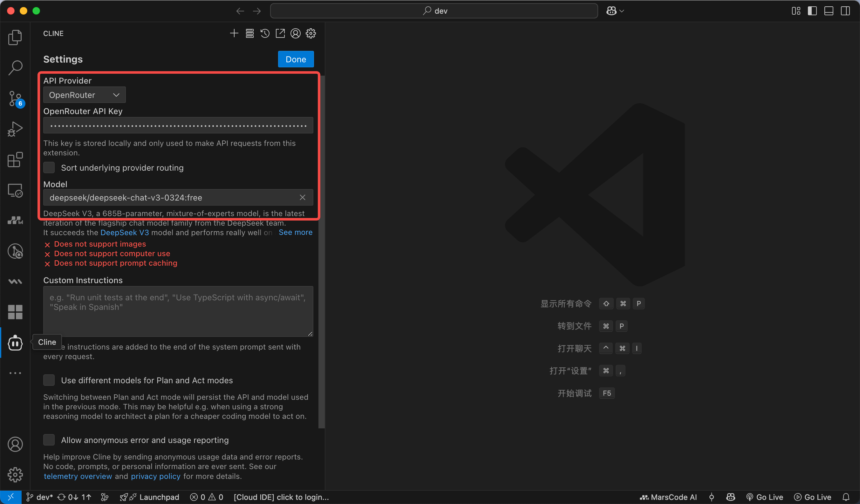Viewport: 860px width, 504px height.
Task: Open the Extensions view
Action: click(x=15, y=160)
